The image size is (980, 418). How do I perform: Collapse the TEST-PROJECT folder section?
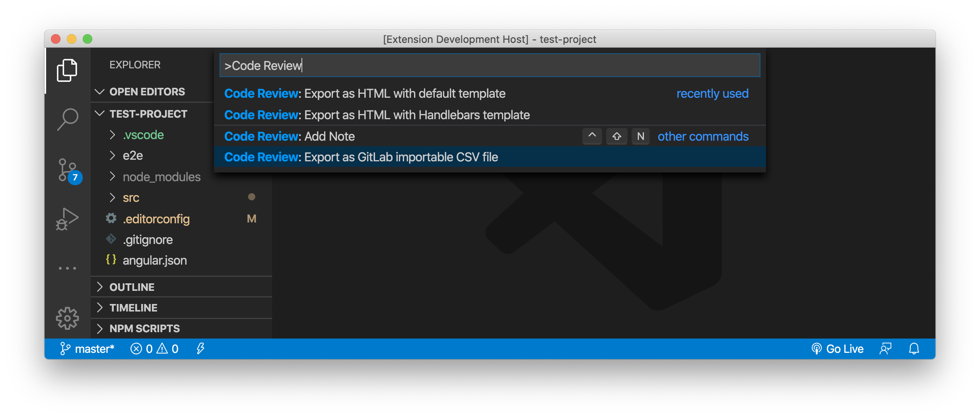[99, 114]
